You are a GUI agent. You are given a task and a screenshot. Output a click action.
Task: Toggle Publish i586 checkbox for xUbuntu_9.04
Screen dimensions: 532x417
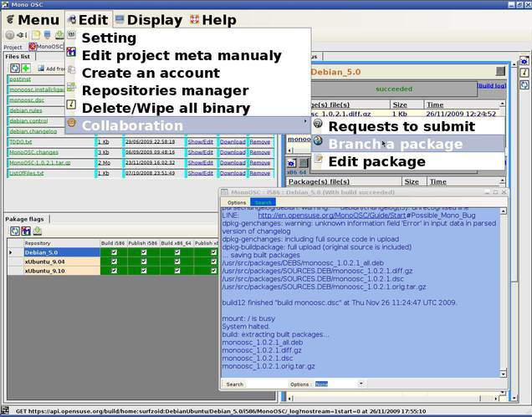coord(144,262)
